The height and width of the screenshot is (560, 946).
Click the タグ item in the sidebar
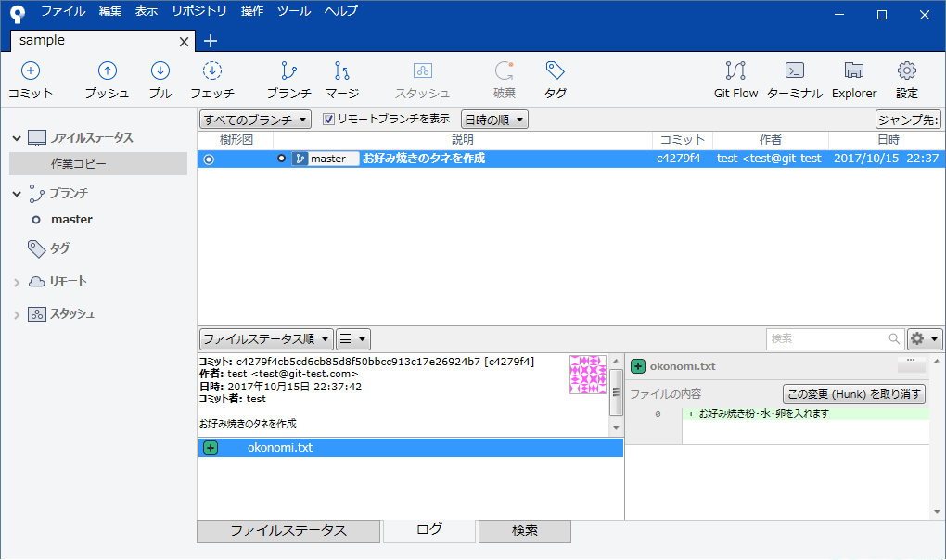[59, 248]
